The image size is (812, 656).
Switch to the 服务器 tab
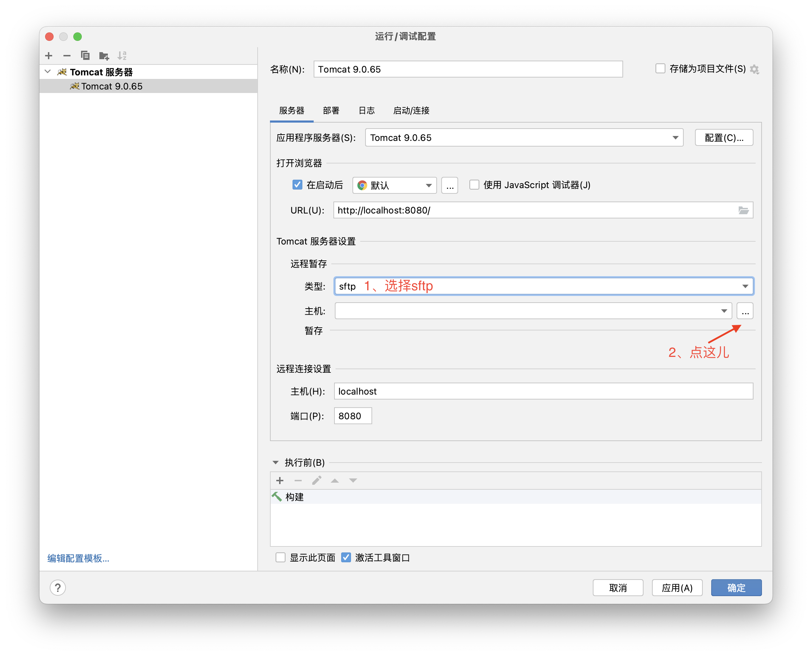[x=292, y=111]
